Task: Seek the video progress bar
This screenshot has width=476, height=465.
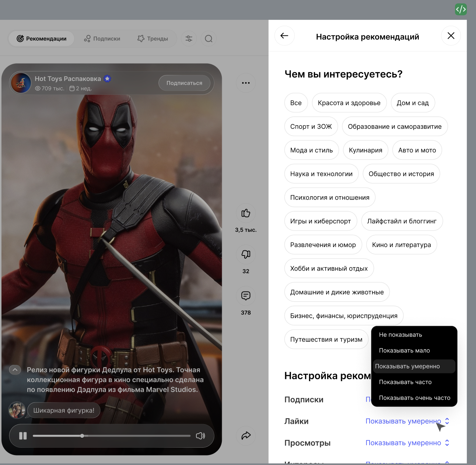Action: click(x=112, y=436)
